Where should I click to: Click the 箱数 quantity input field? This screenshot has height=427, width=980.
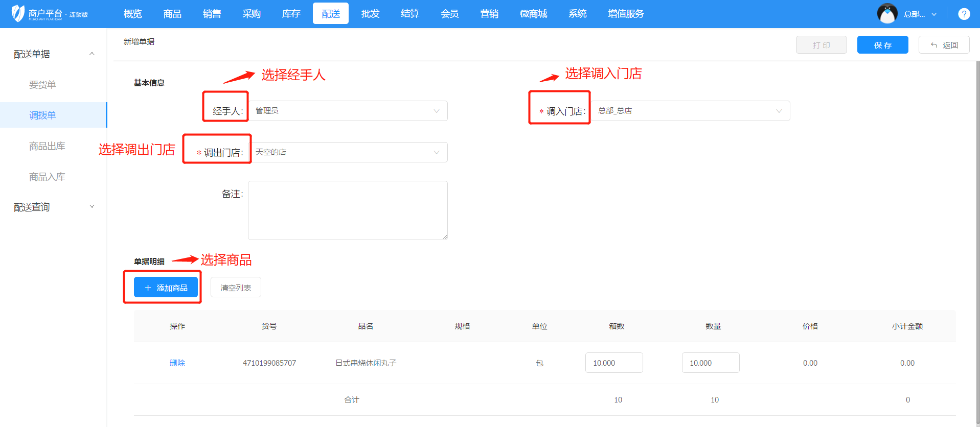(x=613, y=363)
